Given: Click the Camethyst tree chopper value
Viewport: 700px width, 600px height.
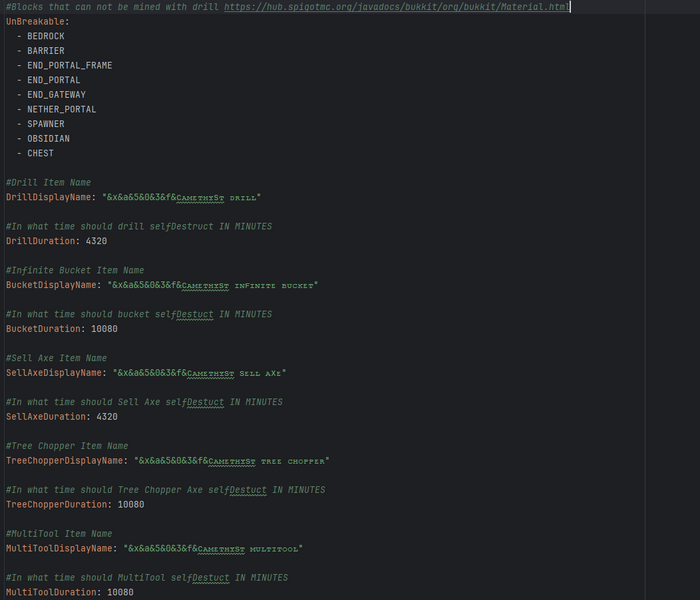Looking at the screenshot, I should tap(232, 461).
